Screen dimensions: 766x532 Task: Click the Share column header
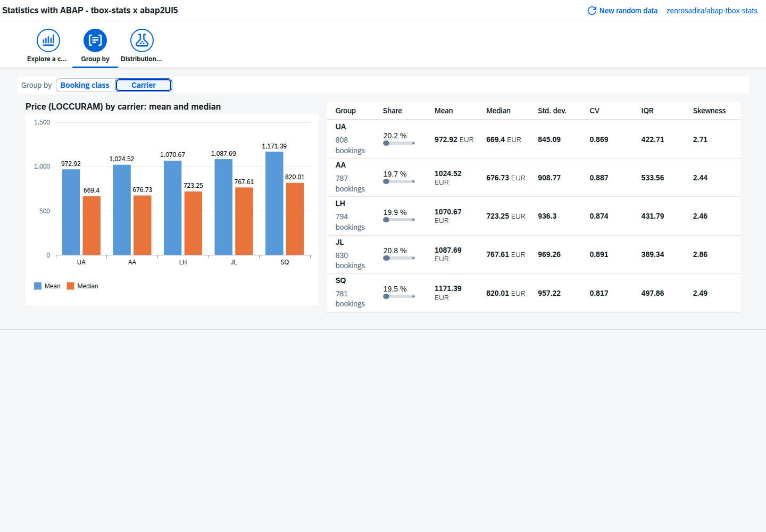click(393, 111)
